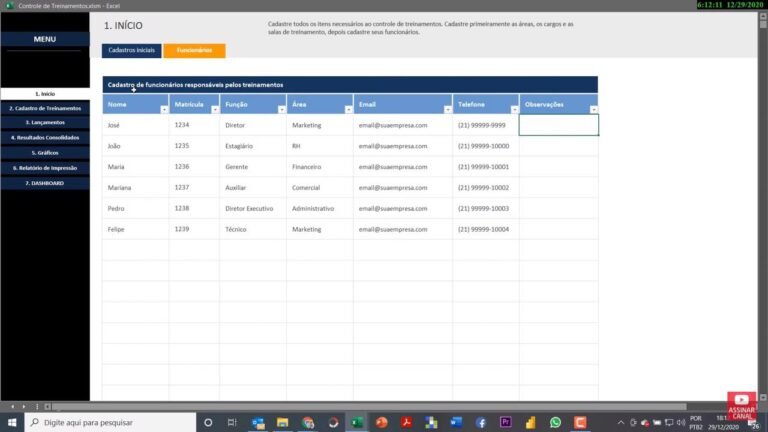This screenshot has width=768, height=432.
Task: Click the Gerente function cell
Action: click(253, 167)
